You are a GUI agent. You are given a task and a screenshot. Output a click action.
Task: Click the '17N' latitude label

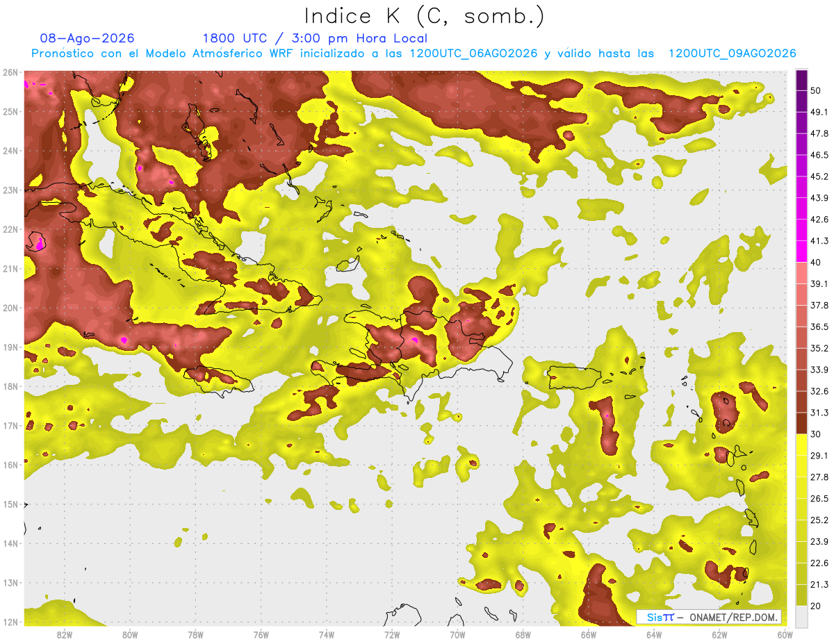click(10, 426)
